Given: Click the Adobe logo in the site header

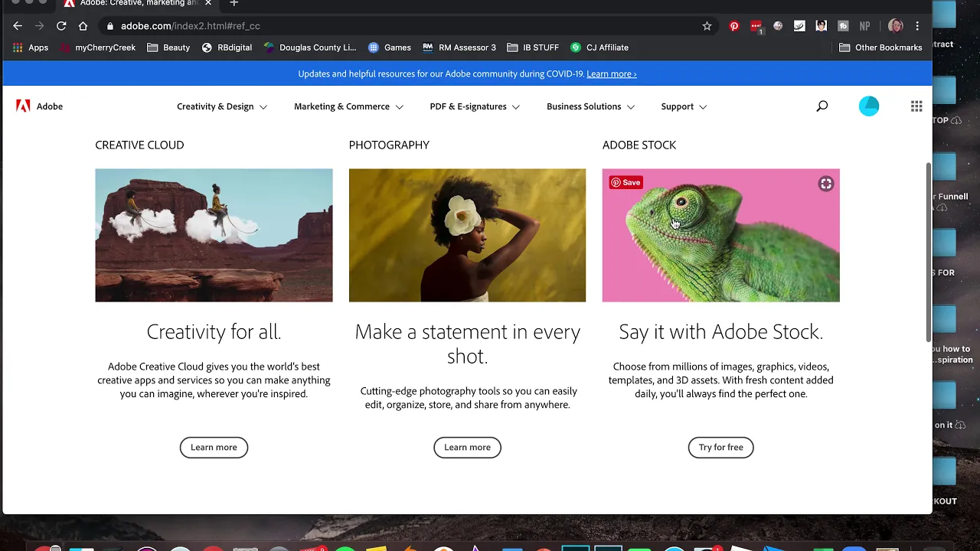Looking at the screenshot, I should click(39, 106).
